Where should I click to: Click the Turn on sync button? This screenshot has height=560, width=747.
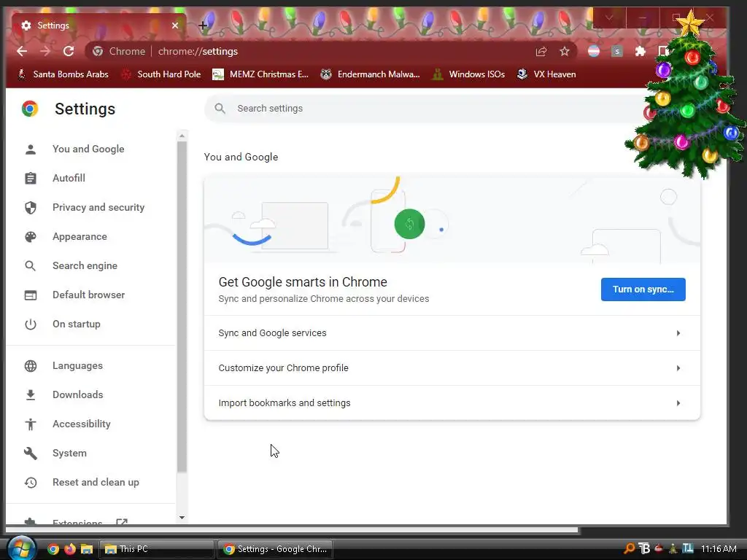(x=643, y=289)
